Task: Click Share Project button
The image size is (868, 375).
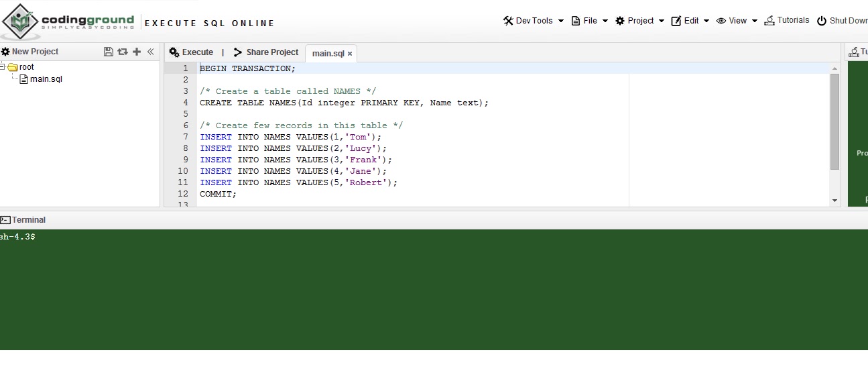Action: (266, 52)
